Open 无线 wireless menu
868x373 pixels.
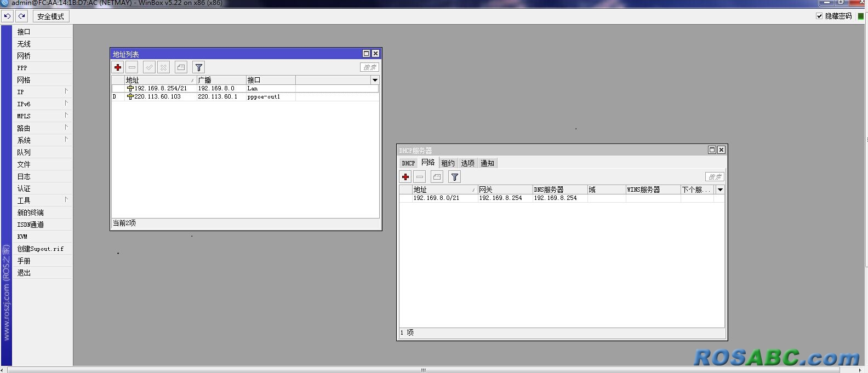tap(43, 44)
